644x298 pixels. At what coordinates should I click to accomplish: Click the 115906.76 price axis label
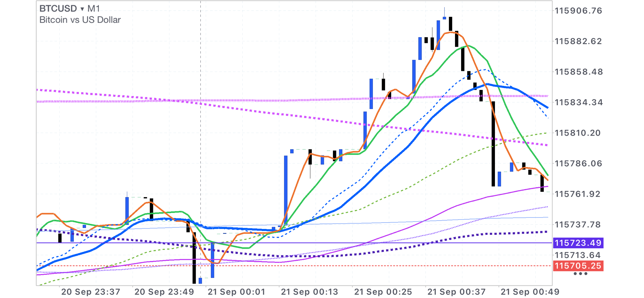(578, 11)
